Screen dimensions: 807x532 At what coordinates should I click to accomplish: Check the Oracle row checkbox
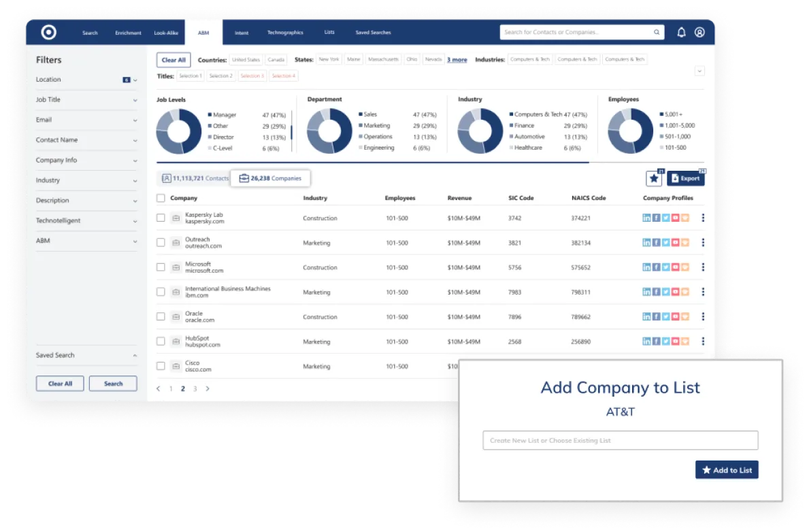161,317
